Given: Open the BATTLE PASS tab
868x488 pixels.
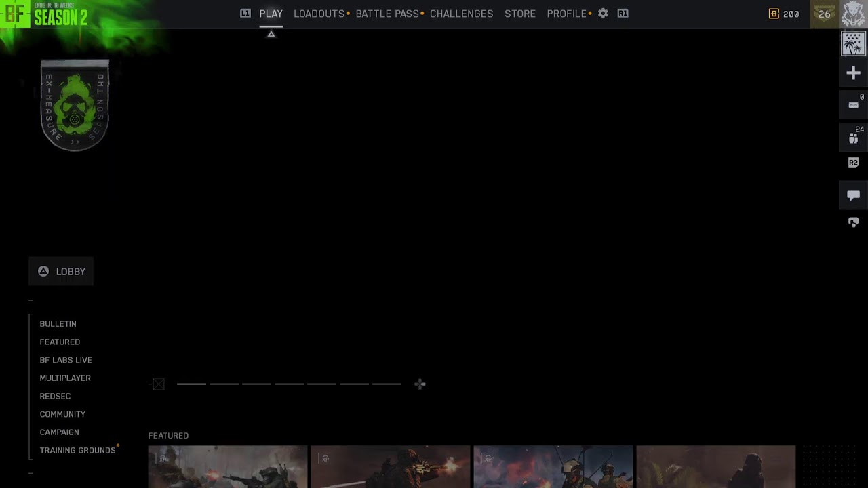Looking at the screenshot, I should click(x=387, y=14).
